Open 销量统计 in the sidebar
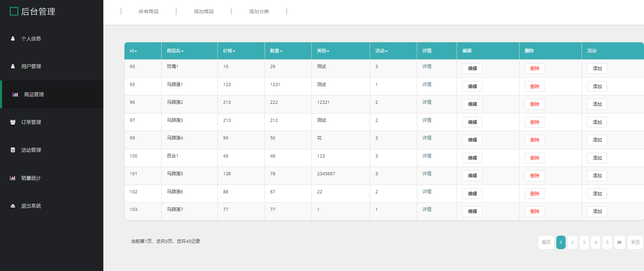 pyautogui.click(x=31, y=178)
